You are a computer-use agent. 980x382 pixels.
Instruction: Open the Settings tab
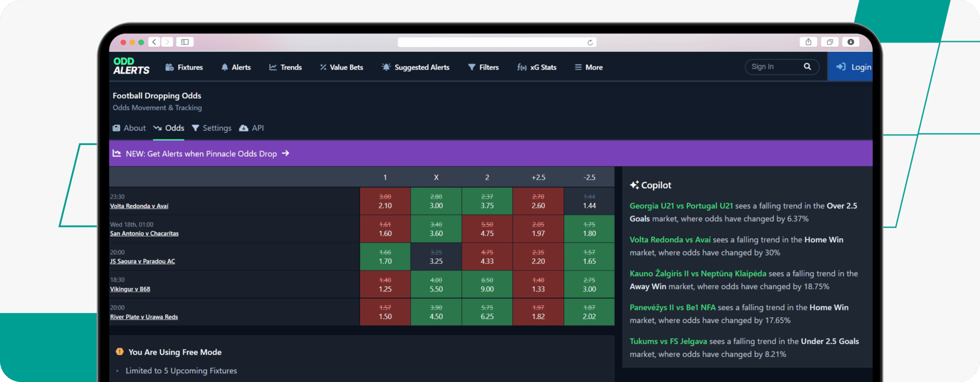[x=211, y=128]
